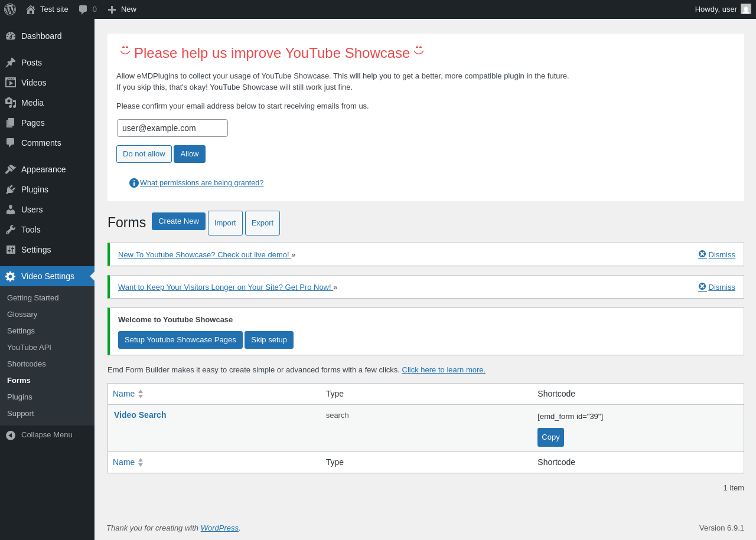The height and width of the screenshot is (540, 756).
Task: Open Getting Started submenu item
Action: point(33,297)
